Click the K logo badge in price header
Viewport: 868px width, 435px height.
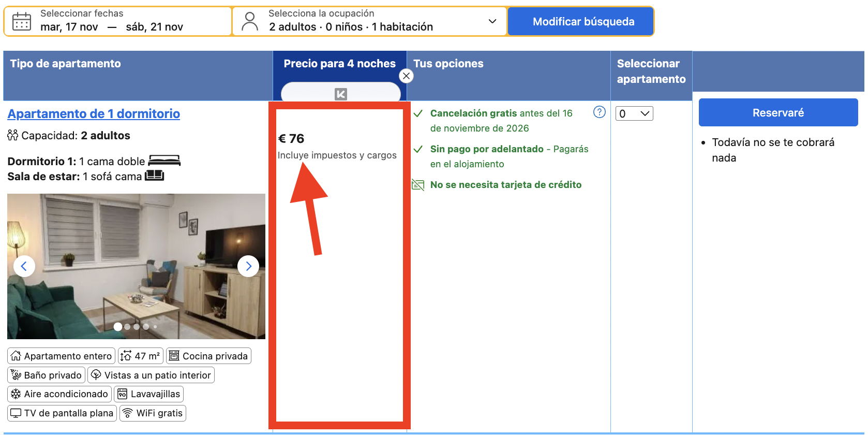pyautogui.click(x=340, y=94)
